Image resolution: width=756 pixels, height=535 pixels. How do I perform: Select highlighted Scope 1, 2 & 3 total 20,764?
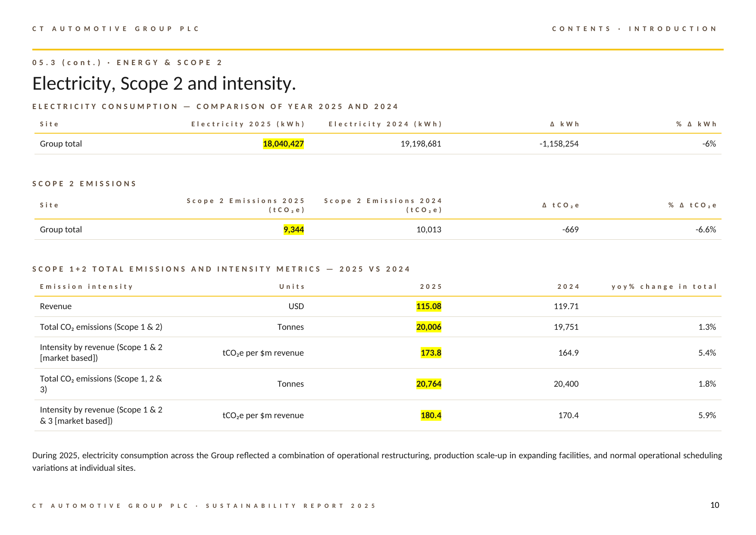click(428, 384)
